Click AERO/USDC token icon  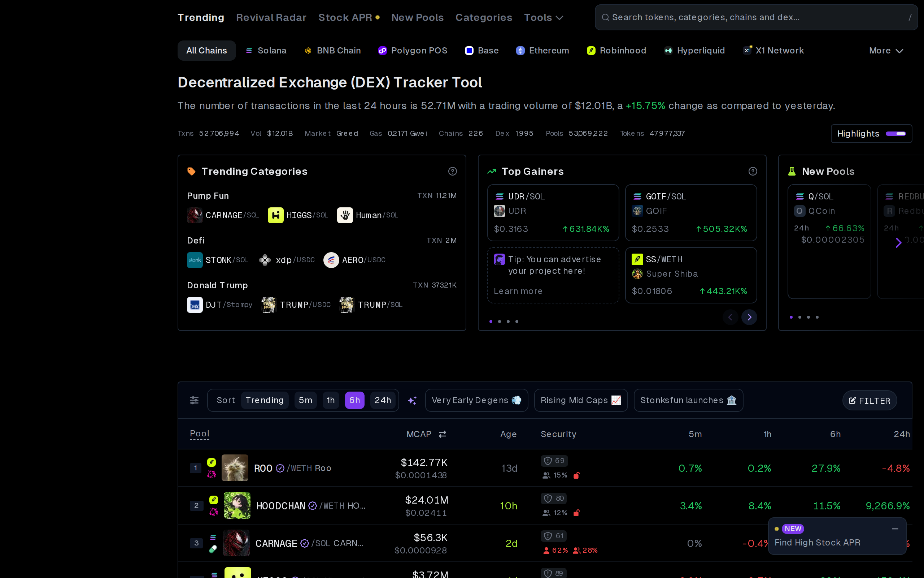pyautogui.click(x=331, y=260)
